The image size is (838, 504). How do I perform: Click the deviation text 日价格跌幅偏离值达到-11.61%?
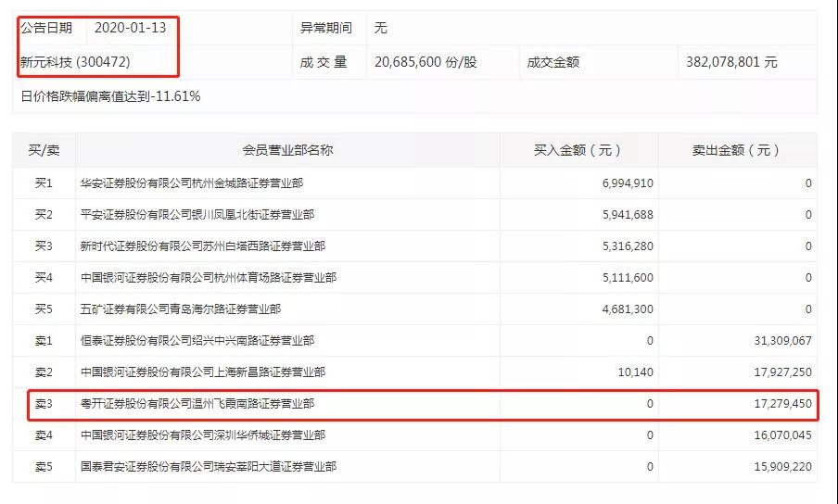110,96
